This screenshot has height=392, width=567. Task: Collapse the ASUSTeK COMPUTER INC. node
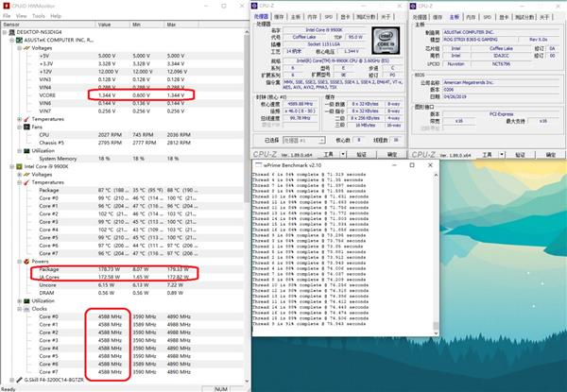click(x=12, y=40)
